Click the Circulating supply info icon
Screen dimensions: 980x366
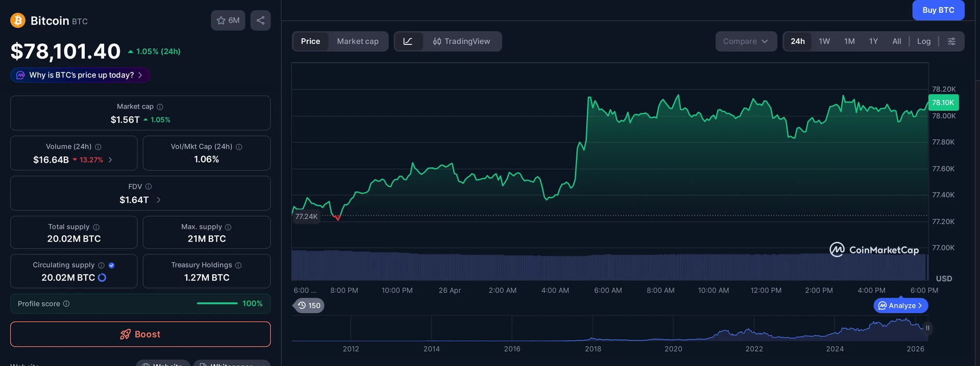[x=101, y=265]
